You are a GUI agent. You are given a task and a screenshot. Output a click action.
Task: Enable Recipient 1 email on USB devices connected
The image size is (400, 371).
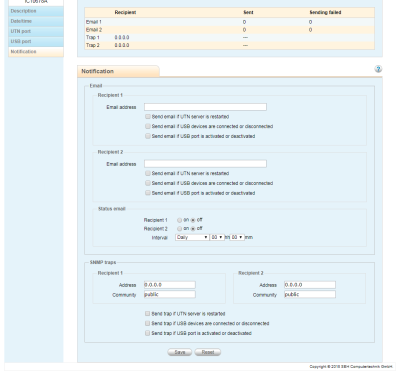click(148, 126)
